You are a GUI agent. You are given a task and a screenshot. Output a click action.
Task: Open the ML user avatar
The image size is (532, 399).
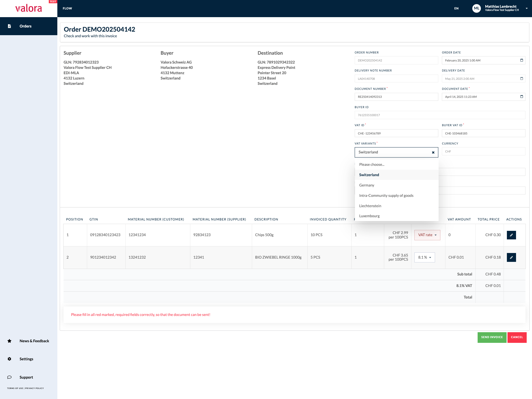coord(476,9)
